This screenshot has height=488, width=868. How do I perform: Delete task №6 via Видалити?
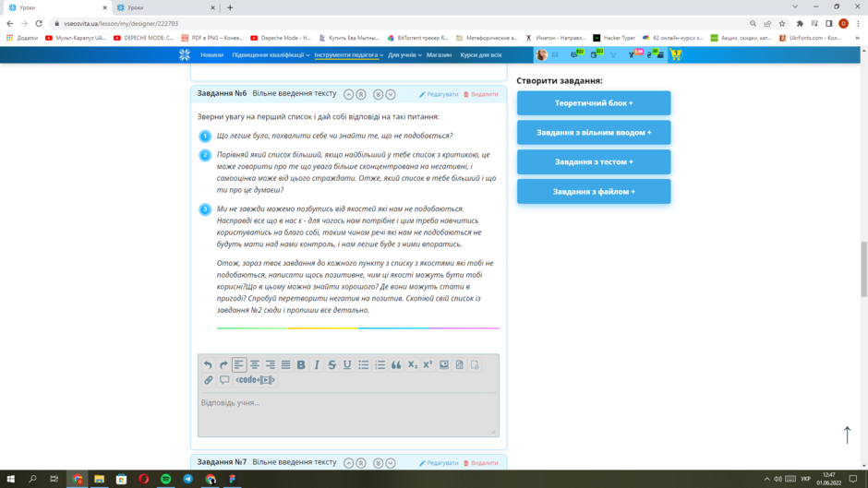point(480,95)
